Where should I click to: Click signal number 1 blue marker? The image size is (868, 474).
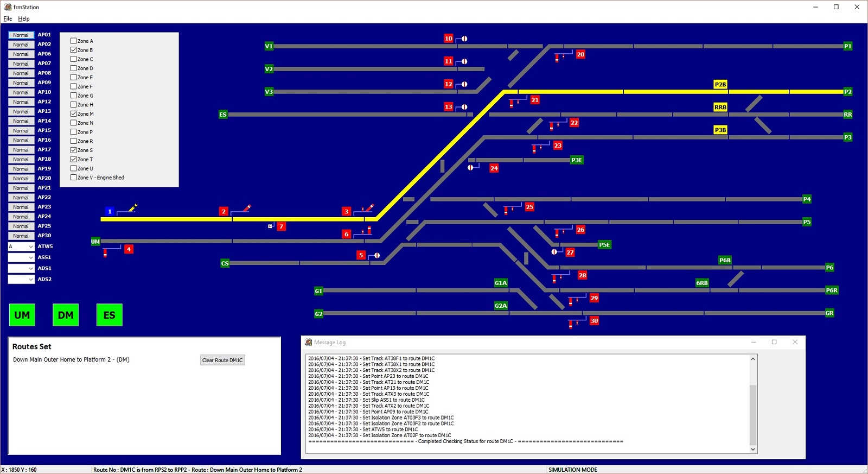click(110, 211)
